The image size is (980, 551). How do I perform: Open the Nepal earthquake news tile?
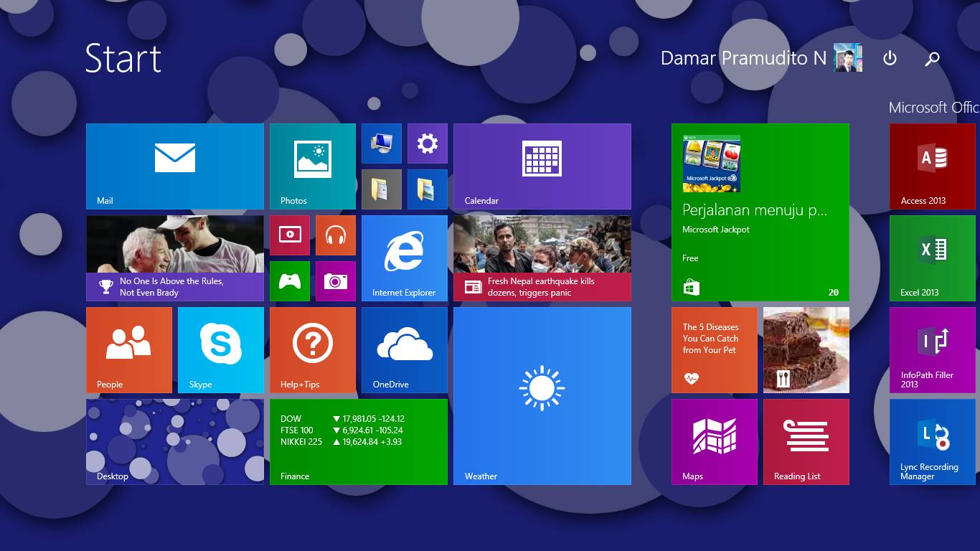click(542, 258)
